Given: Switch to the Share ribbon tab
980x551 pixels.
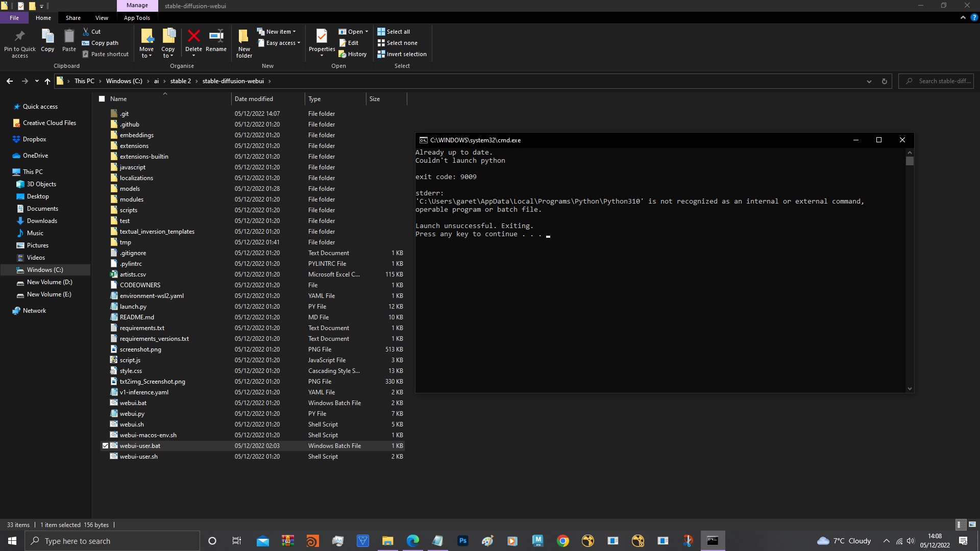Looking at the screenshot, I should point(73,17).
